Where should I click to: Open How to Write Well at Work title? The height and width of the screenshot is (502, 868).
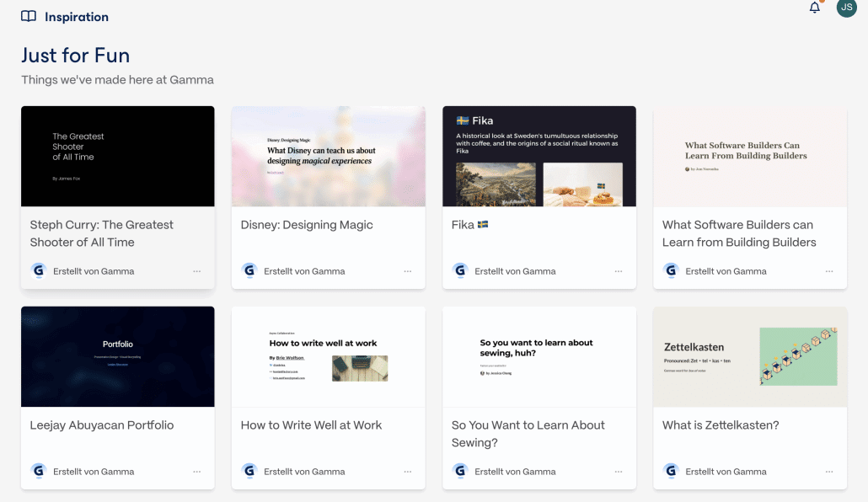[311, 425]
